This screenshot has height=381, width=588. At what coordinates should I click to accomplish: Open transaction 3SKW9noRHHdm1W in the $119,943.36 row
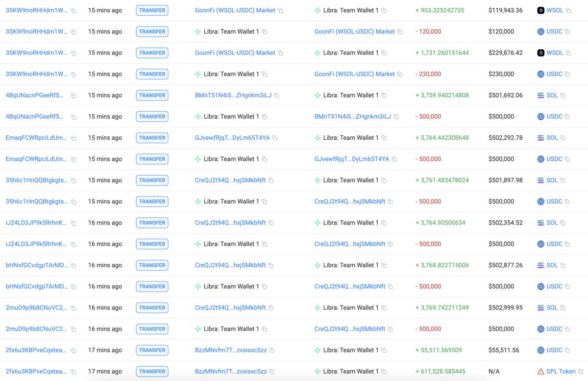[36, 10]
